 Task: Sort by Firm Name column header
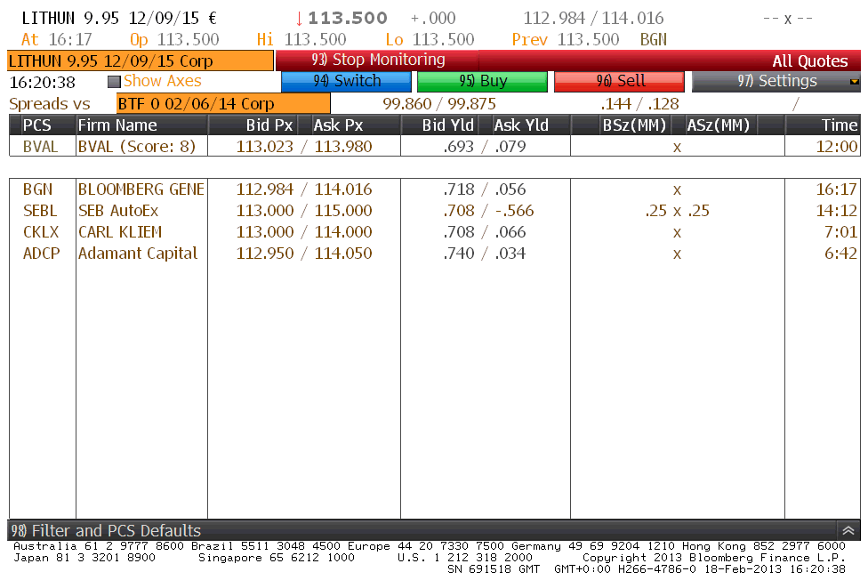point(117,125)
